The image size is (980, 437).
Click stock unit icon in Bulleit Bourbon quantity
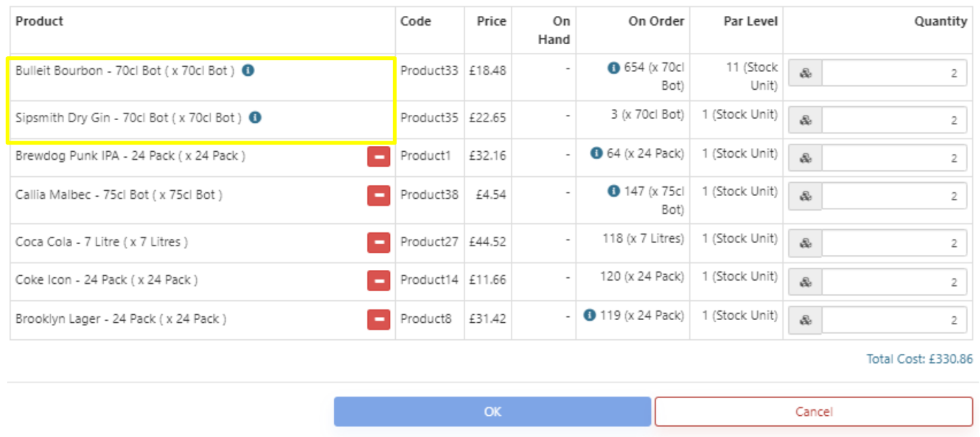pyautogui.click(x=806, y=73)
